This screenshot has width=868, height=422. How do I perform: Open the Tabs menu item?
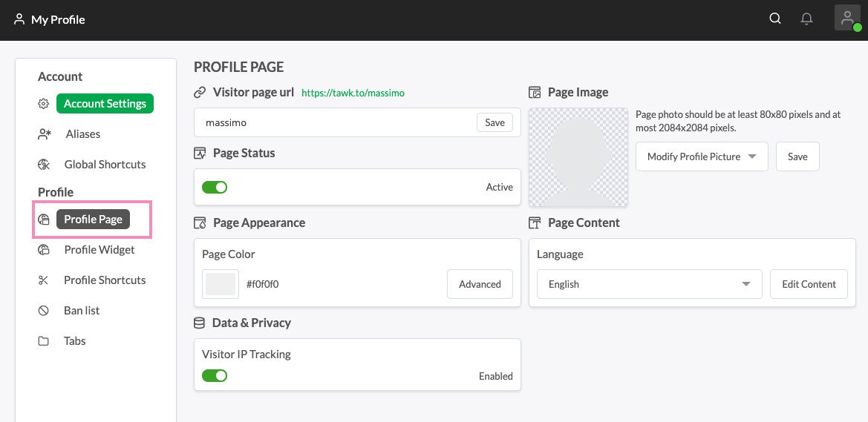[x=74, y=341]
